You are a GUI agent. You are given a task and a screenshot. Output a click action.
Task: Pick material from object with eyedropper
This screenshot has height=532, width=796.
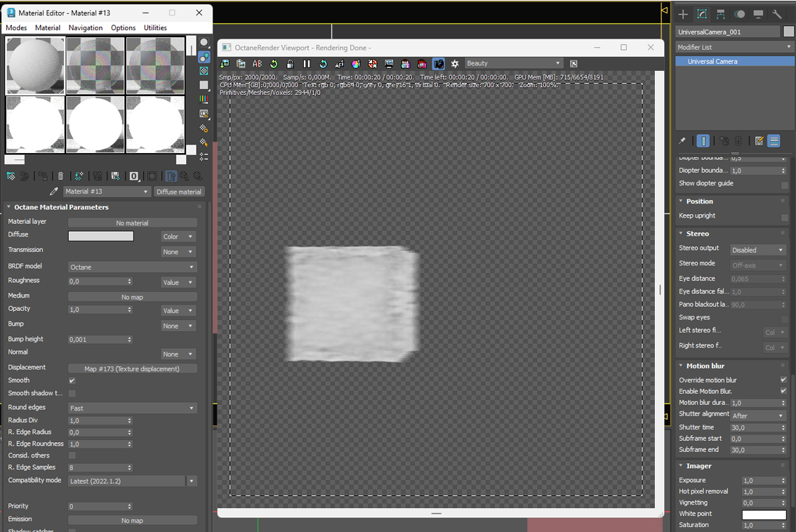point(54,192)
